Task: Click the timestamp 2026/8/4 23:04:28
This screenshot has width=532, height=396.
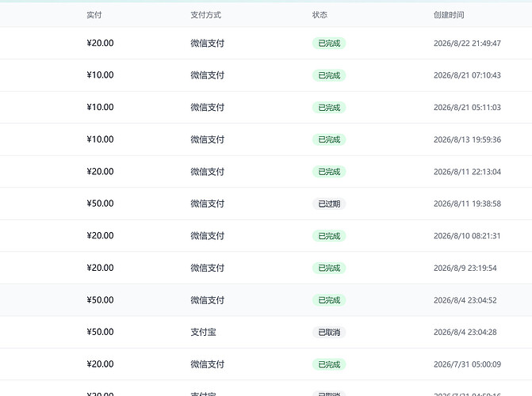Action: [465, 333]
